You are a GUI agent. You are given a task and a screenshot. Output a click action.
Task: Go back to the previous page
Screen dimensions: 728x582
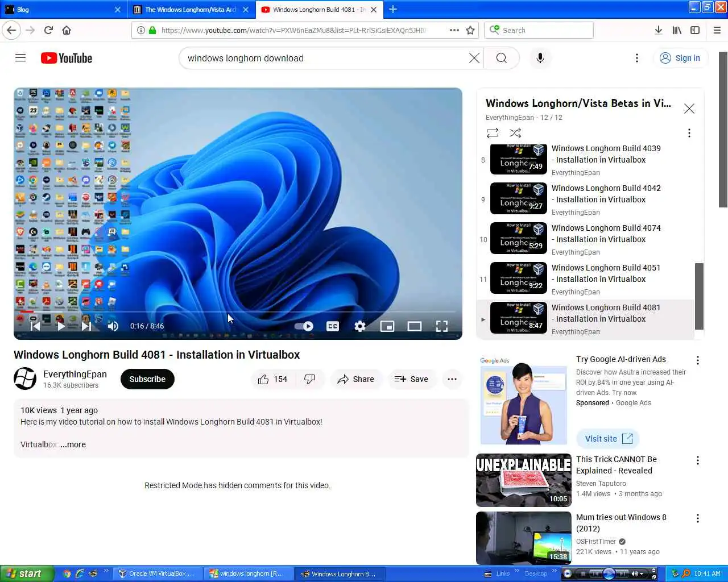point(12,30)
